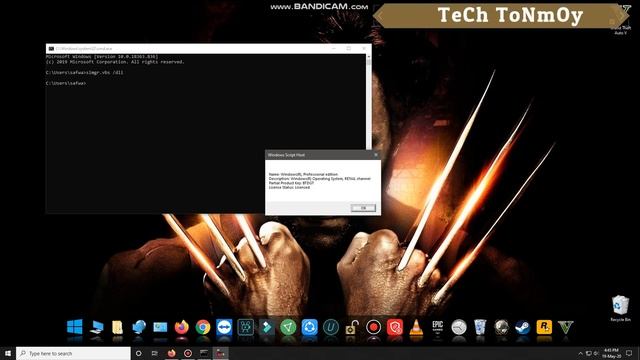Screen dimensions: 640x360
Task: Open Rockstar Games launcher from dock
Action: point(544,327)
